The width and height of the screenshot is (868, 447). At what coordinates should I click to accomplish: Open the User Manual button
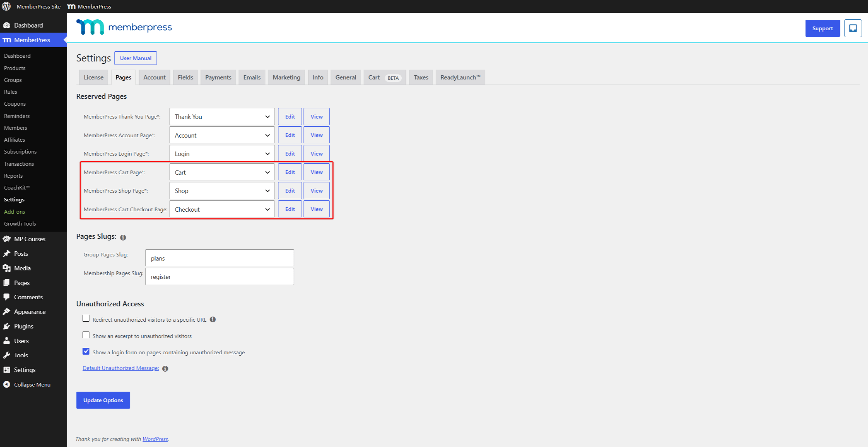(x=135, y=58)
